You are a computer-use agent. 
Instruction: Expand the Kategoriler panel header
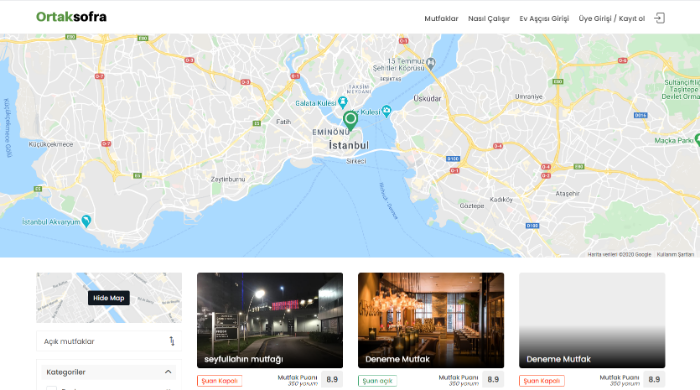(x=109, y=372)
